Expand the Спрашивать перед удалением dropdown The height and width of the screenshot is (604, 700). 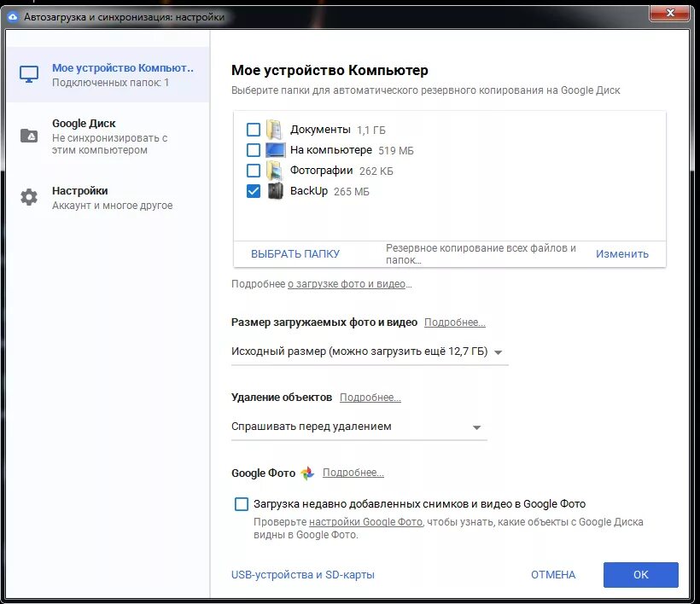point(359,427)
